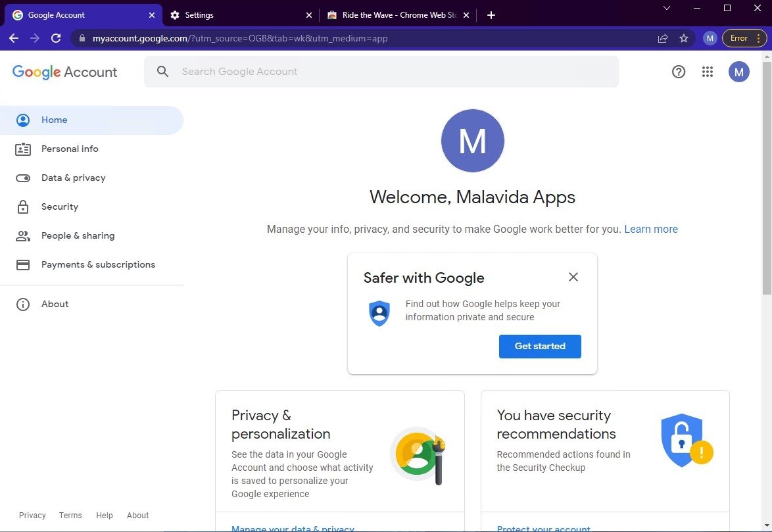This screenshot has height=532, width=772.
Task: Go back with the browser back arrow
Action: pos(14,38)
